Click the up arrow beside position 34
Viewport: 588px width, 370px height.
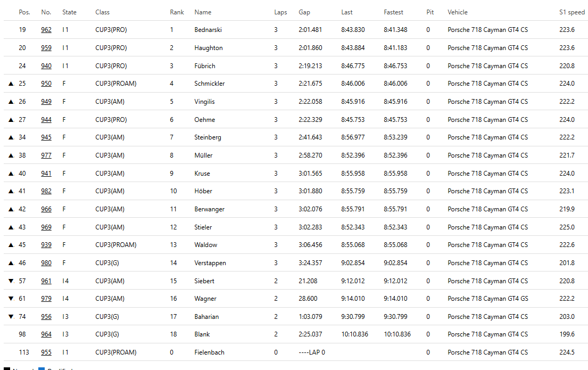click(x=11, y=137)
